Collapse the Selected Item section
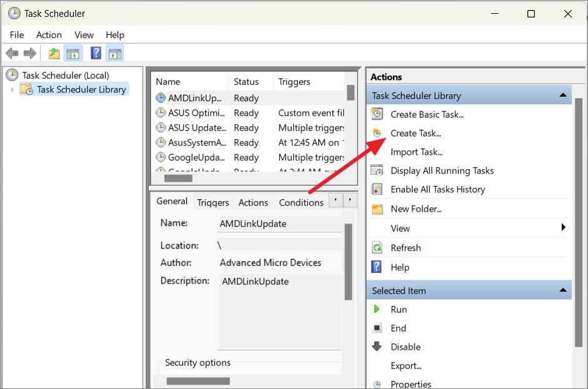This screenshot has height=389, width=588. tap(563, 290)
